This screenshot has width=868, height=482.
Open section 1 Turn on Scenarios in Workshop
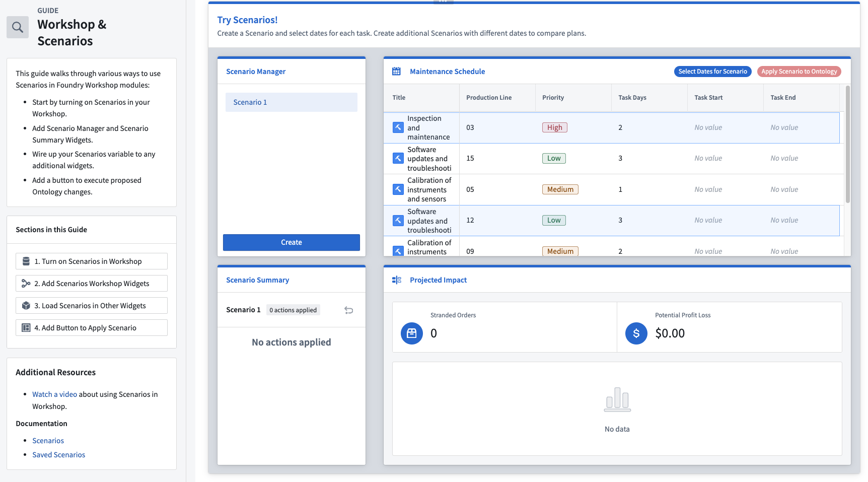click(x=92, y=261)
